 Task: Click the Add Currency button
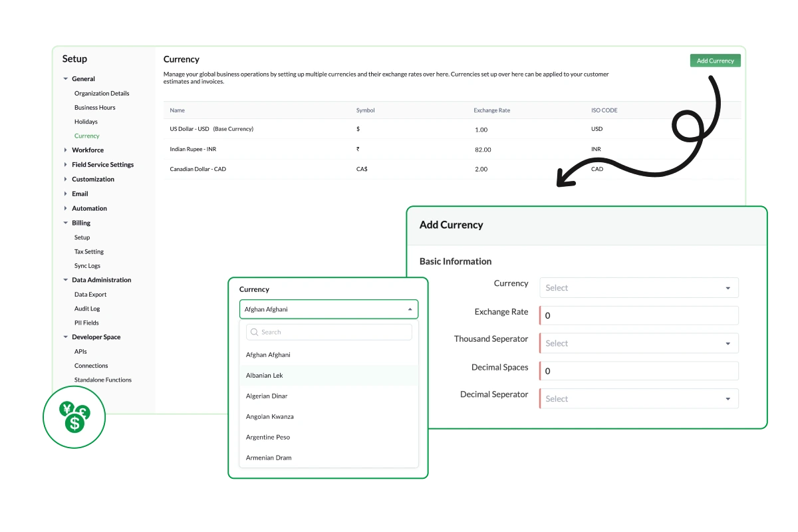715,61
